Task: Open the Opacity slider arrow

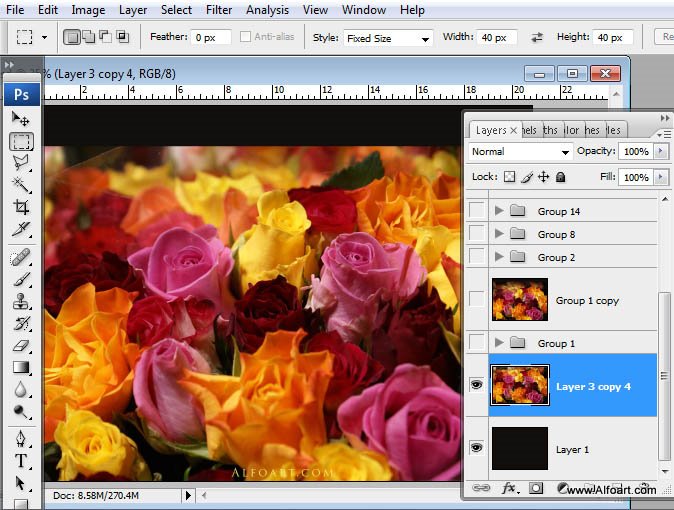Action: pos(661,152)
